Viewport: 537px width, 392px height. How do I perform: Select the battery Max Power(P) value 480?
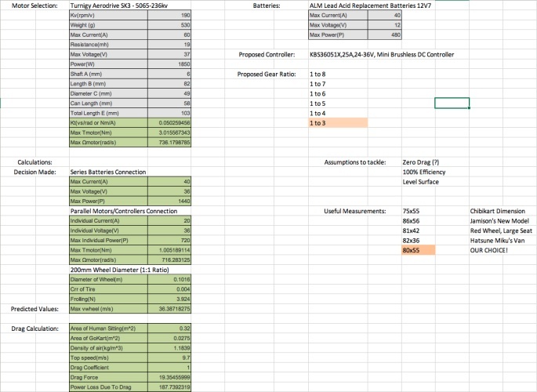coord(385,34)
